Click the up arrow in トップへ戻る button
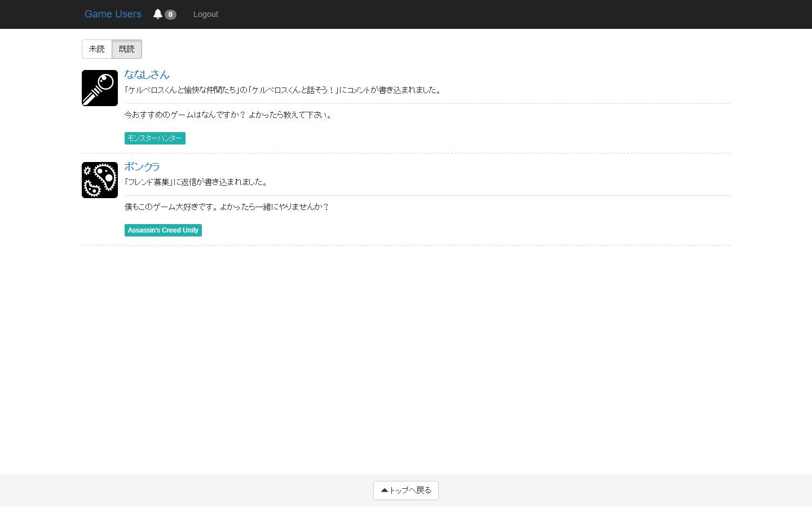The image size is (812, 508). tap(385, 491)
